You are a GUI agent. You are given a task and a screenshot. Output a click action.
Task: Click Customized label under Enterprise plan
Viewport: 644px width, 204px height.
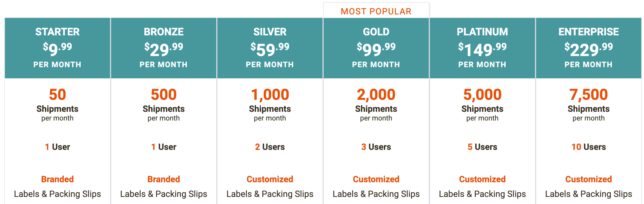coord(589,179)
